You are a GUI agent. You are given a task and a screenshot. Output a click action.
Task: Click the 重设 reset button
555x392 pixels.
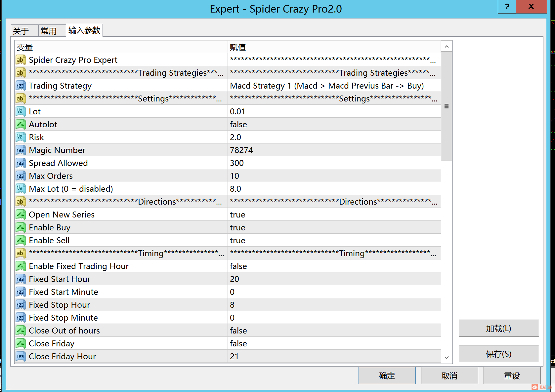[x=512, y=375]
